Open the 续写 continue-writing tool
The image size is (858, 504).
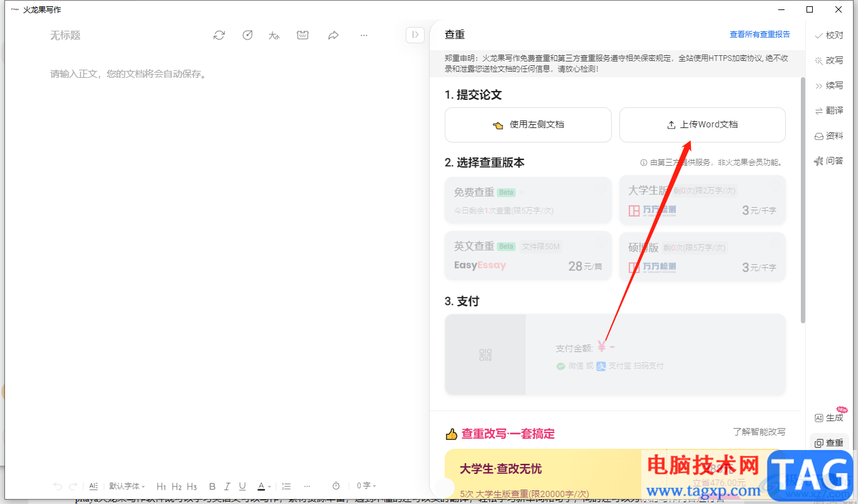tap(828, 86)
